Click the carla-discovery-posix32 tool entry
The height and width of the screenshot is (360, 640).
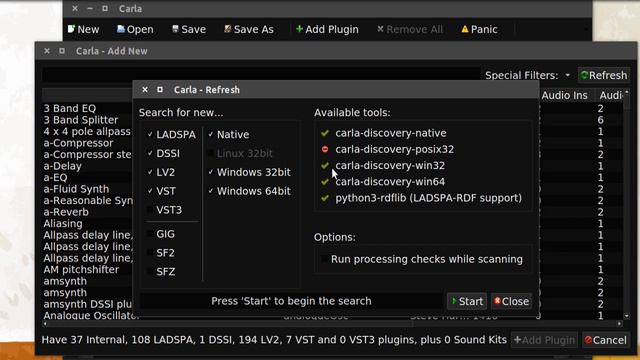[394, 149]
